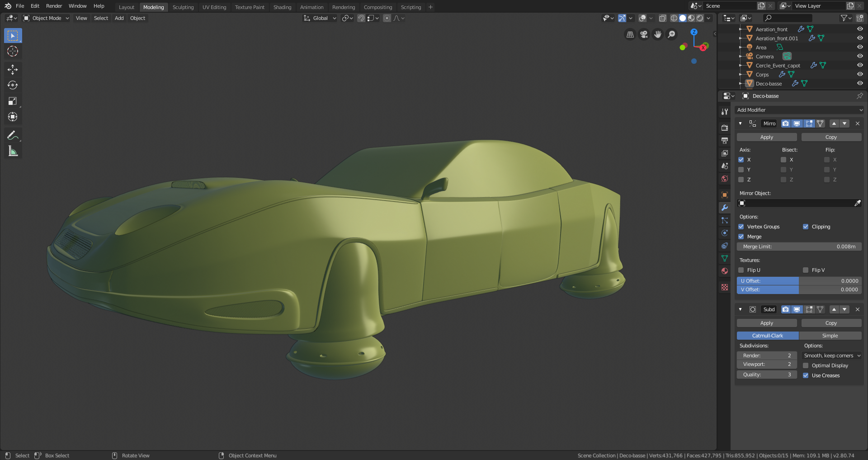The height and width of the screenshot is (460, 868).
Task: Open the Render menu
Action: [54, 6]
